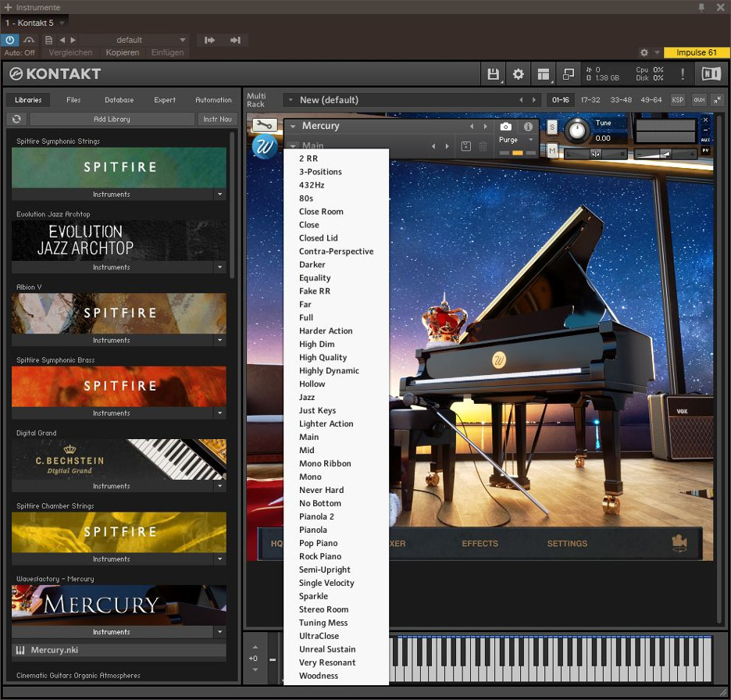Click the Add Library button

click(112, 119)
